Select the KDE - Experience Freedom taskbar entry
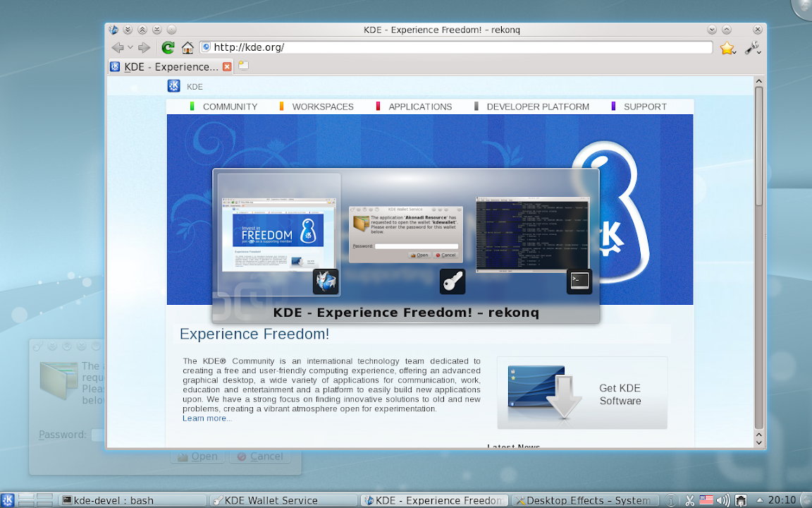This screenshot has height=508, width=812. (434, 500)
